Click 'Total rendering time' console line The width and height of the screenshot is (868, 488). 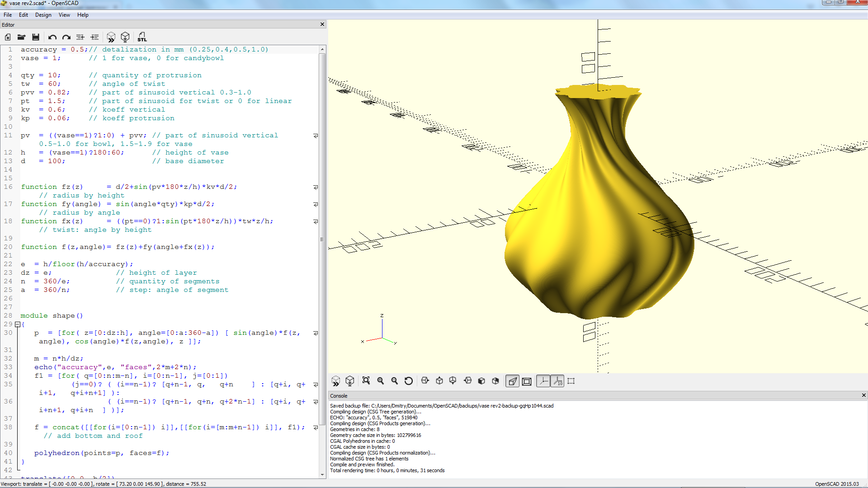[387, 470]
